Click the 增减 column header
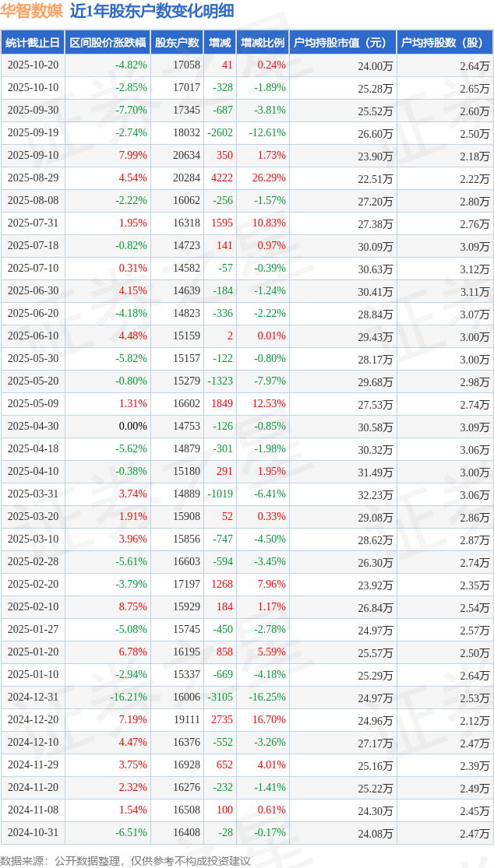 coord(221,43)
